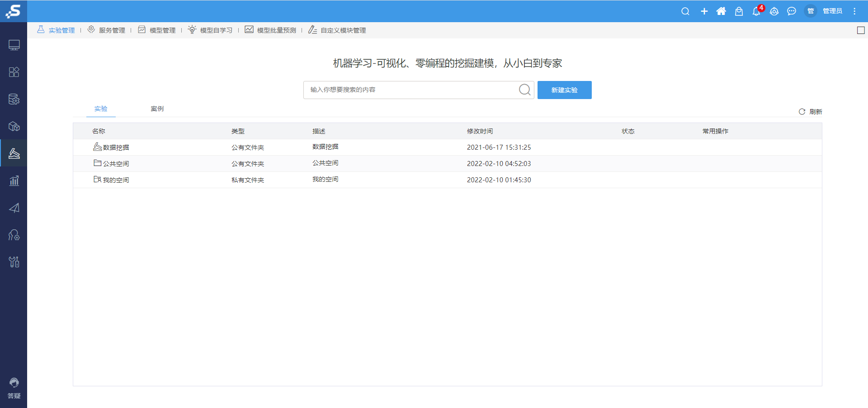Open the grid modules sidebar icon
The height and width of the screenshot is (408, 868).
click(14, 72)
